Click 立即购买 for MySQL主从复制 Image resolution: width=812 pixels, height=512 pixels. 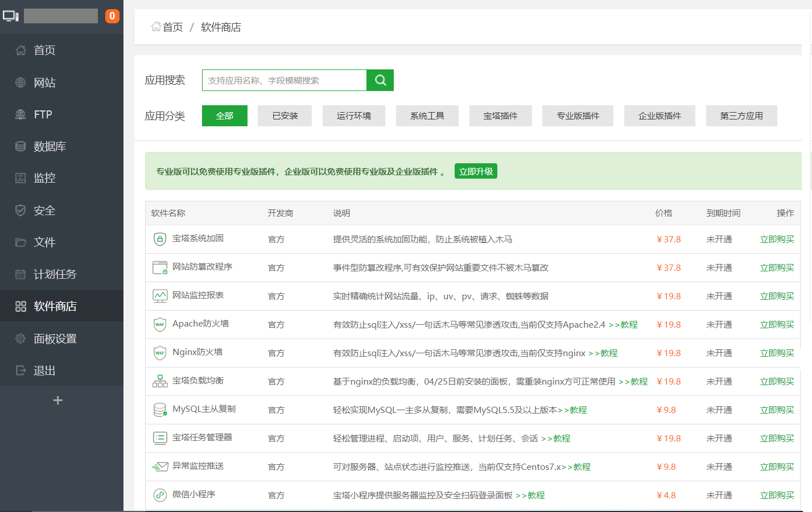(777, 410)
